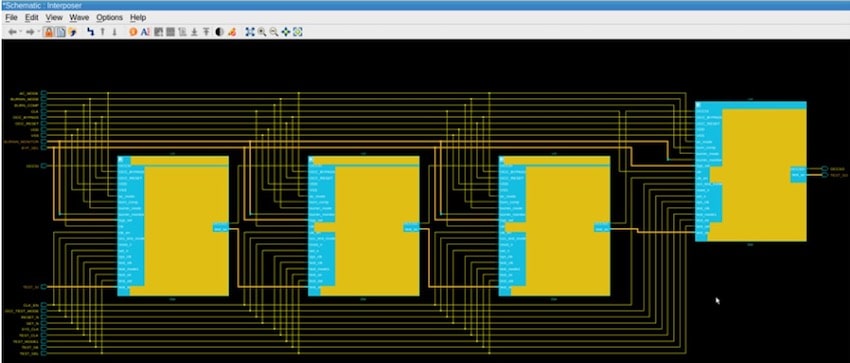Screen dimensions: 850x363
Task: Select the first yellow module block
Action: (173, 226)
